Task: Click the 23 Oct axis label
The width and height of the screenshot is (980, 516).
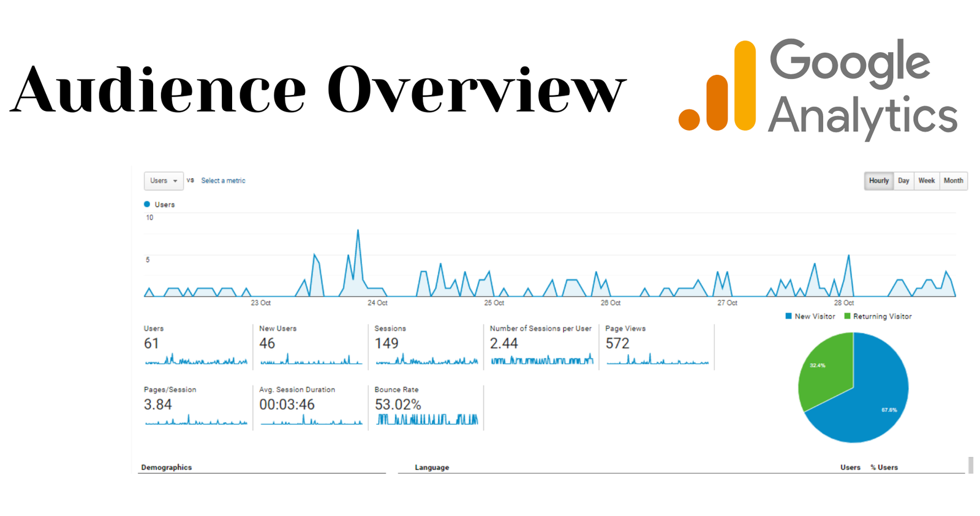Action: point(261,303)
